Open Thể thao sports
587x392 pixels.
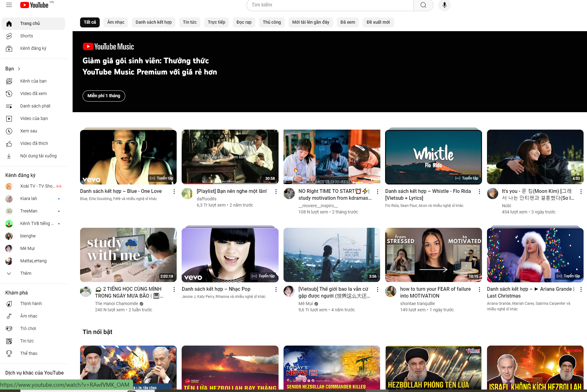point(33,354)
